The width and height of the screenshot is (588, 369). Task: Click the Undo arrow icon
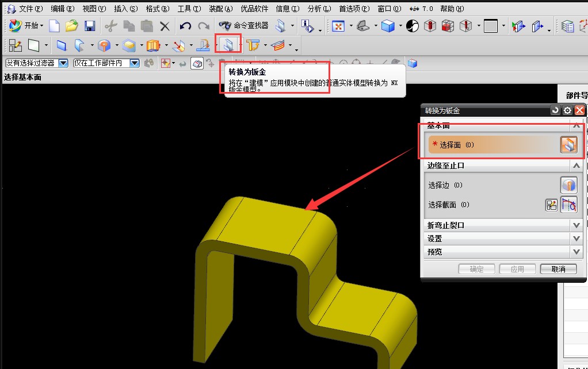coord(185,26)
